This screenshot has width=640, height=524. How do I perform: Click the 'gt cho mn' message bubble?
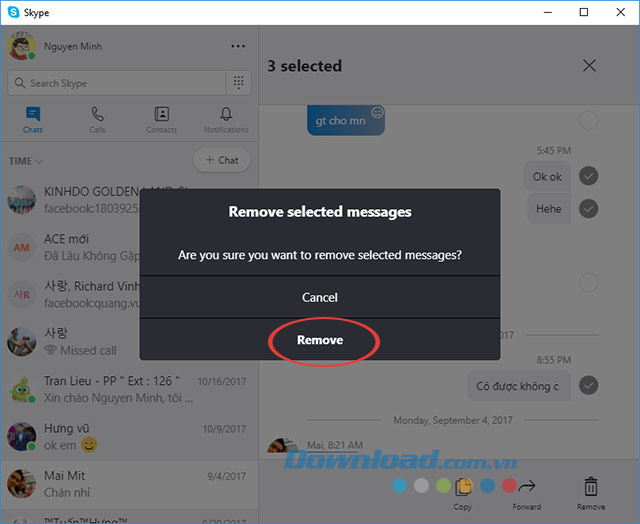coord(345,120)
